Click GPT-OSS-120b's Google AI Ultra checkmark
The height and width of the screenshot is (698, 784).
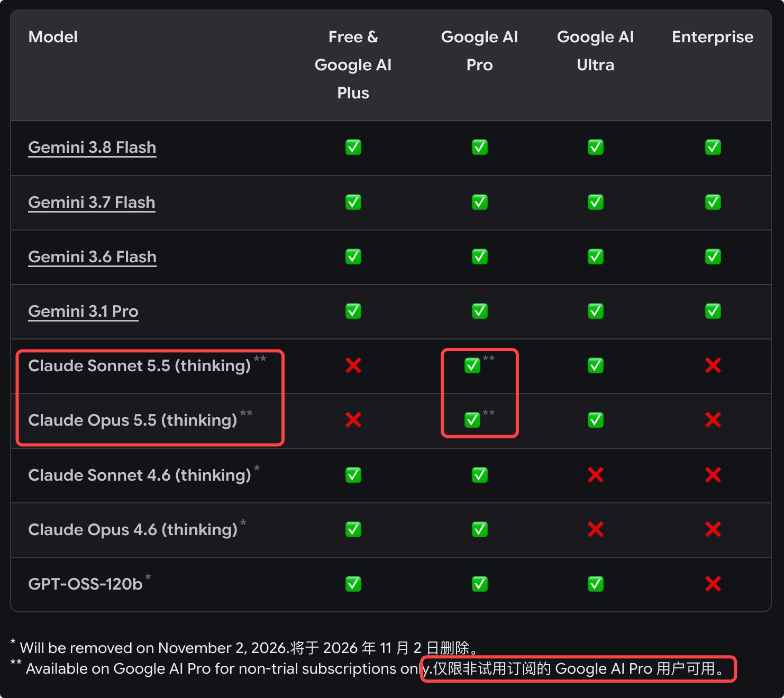pyautogui.click(x=596, y=584)
